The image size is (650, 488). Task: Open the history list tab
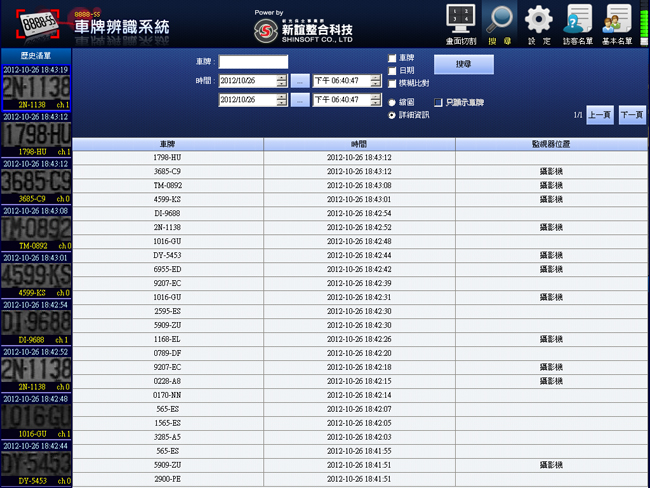tap(36, 56)
